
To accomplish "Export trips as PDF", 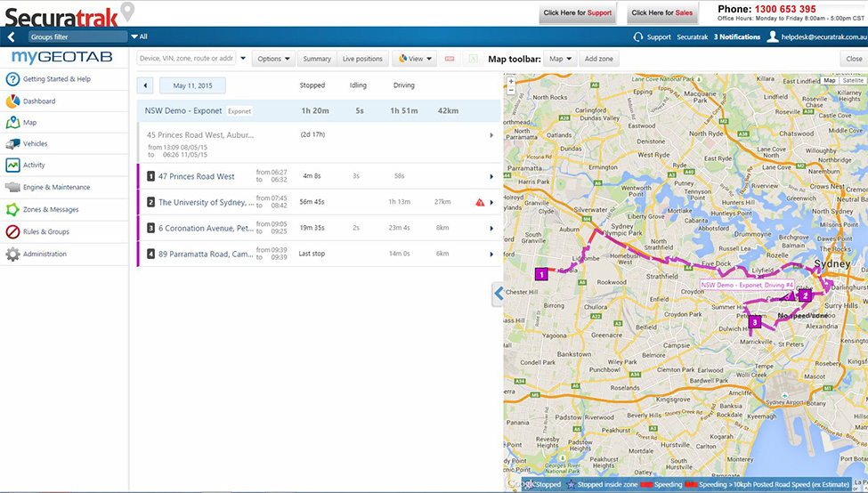I will pyautogui.click(x=450, y=59).
